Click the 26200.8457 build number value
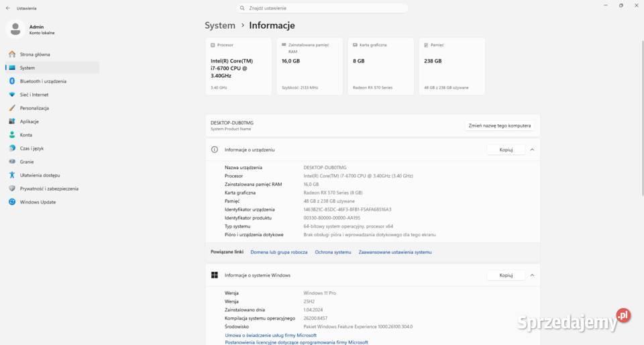 (315, 318)
